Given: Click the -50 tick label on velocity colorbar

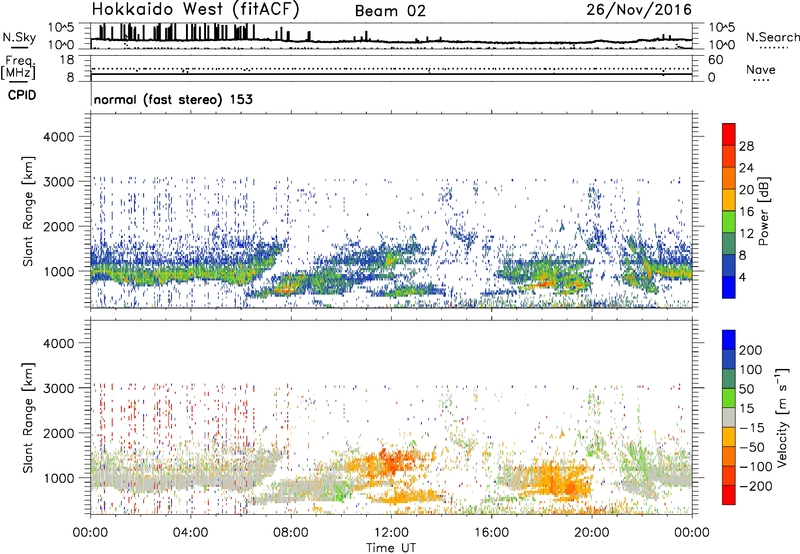Looking at the screenshot, I should [752, 447].
